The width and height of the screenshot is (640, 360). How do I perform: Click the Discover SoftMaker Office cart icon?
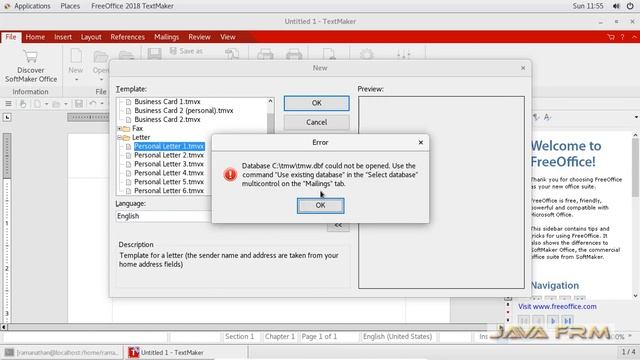pyautogui.click(x=31, y=56)
